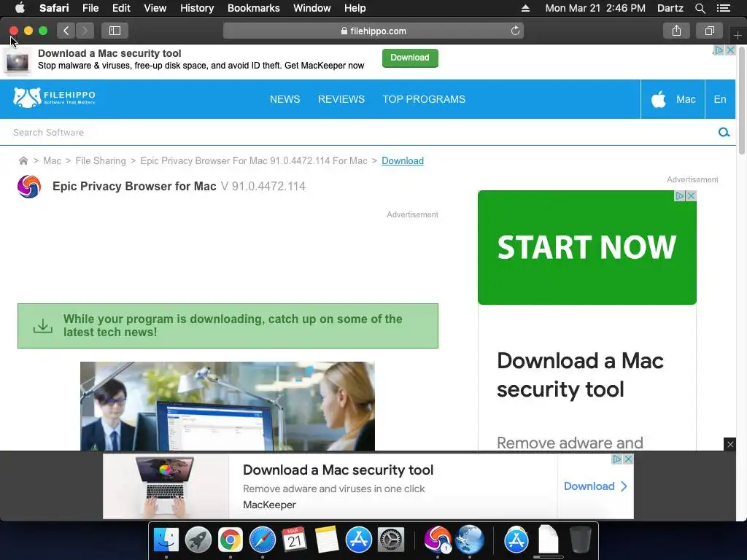Open the Share button in Safari toolbar
The width and height of the screenshot is (747, 560).
[x=676, y=31]
